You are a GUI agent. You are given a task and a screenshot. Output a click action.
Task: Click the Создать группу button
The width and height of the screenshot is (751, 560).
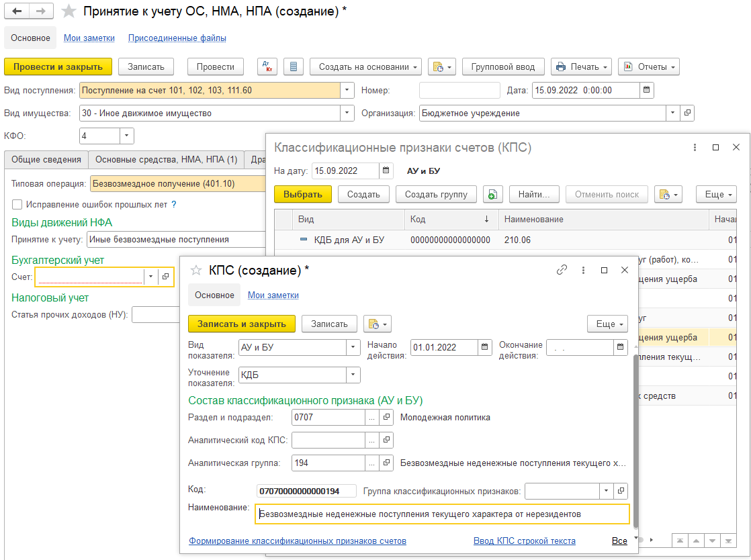436,194
